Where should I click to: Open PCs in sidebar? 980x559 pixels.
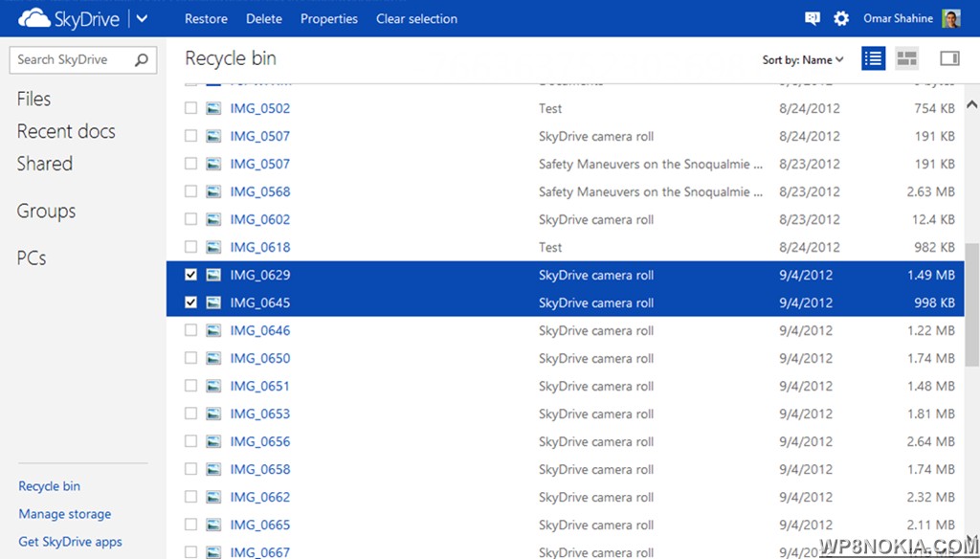pyautogui.click(x=32, y=258)
